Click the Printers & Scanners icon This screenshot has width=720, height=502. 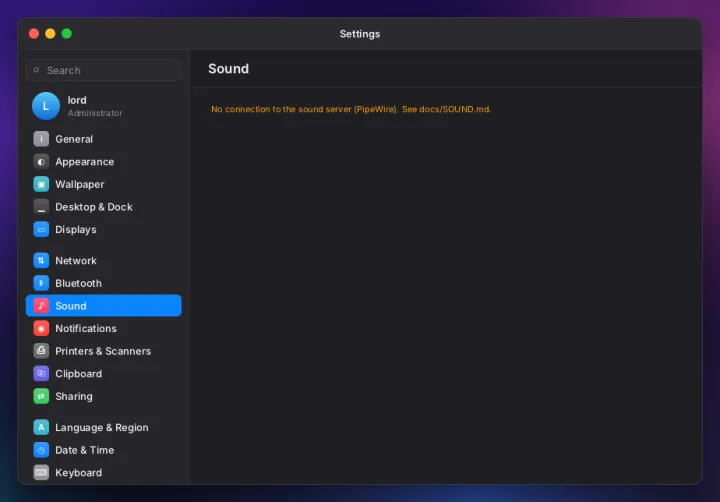[41, 351]
